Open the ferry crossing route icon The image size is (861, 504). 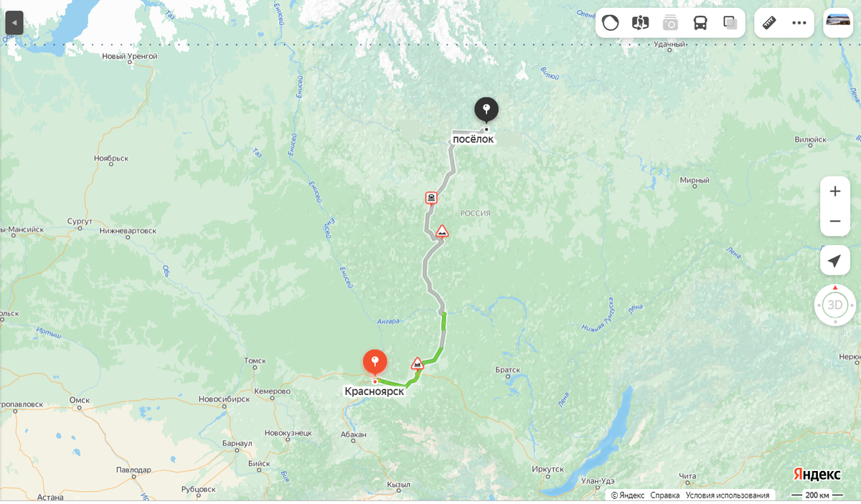pos(431,197)
